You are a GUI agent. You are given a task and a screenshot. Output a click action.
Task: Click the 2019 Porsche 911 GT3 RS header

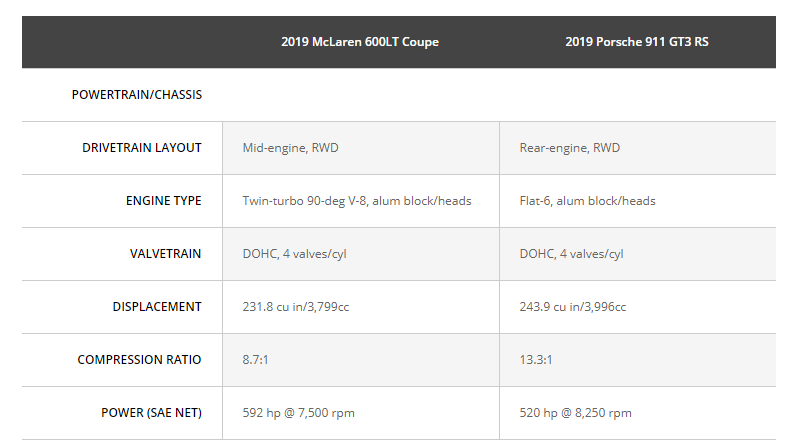click(x=637, y=42)
